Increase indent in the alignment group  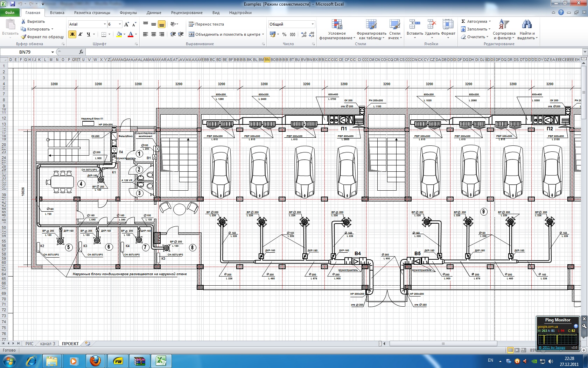click(x=181, y=34)
